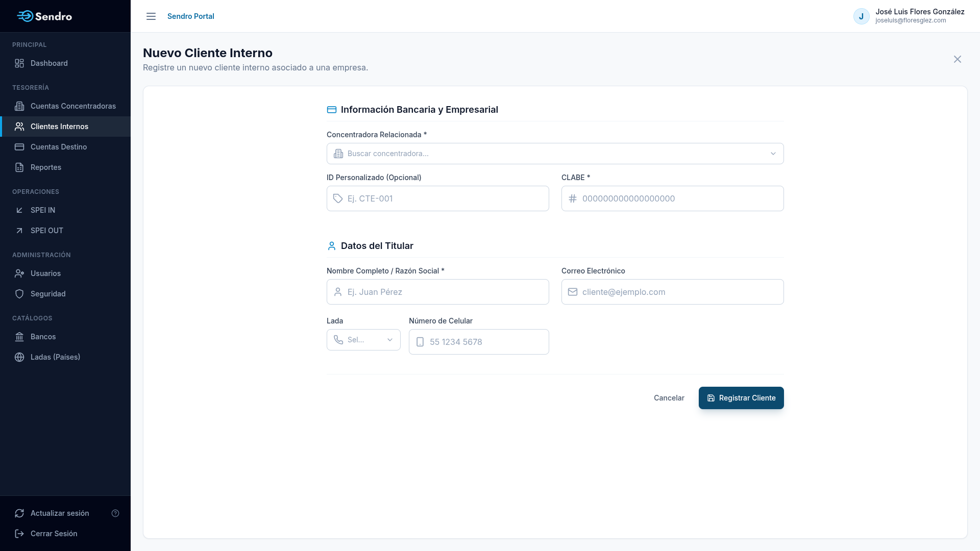This screenshot has width=980, height=551.
Task: Click the Actualizar sesión refresh icon
Action: tap(19, 513)
